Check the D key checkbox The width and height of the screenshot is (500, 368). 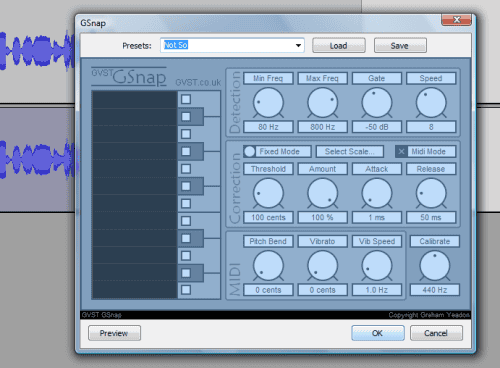click(x=186, y=256)
